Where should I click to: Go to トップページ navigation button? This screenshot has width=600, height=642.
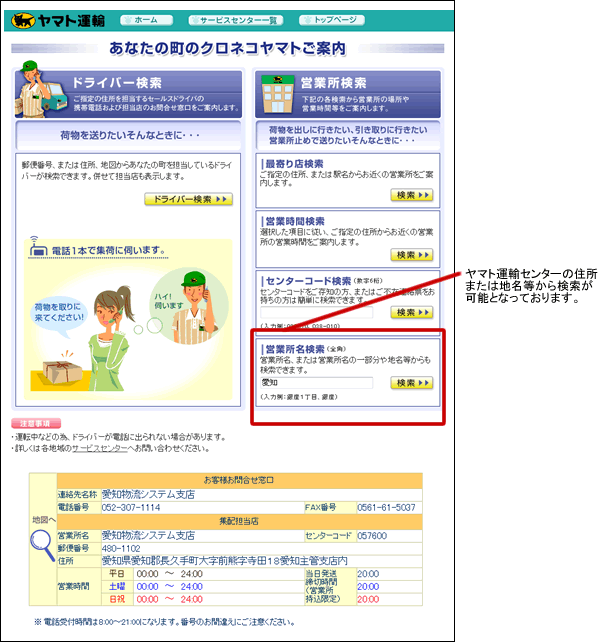pos(332,20)
